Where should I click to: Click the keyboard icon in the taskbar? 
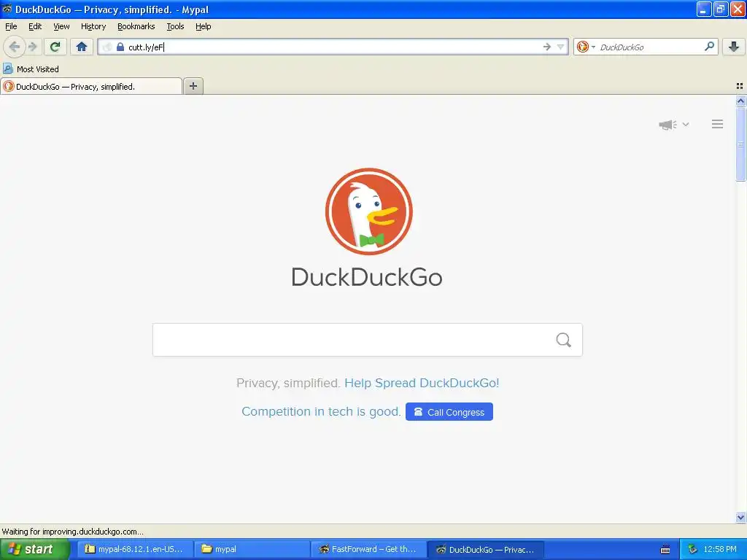click(x=665, y=550)
